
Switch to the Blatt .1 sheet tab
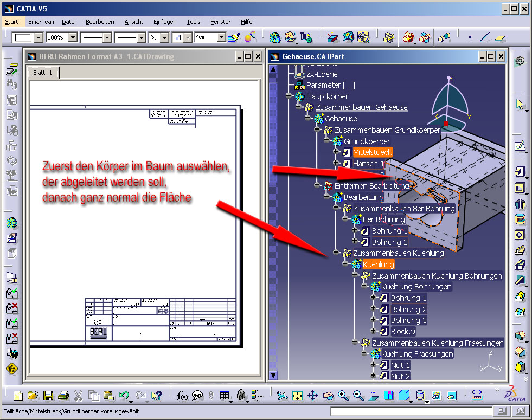point(43,73)
